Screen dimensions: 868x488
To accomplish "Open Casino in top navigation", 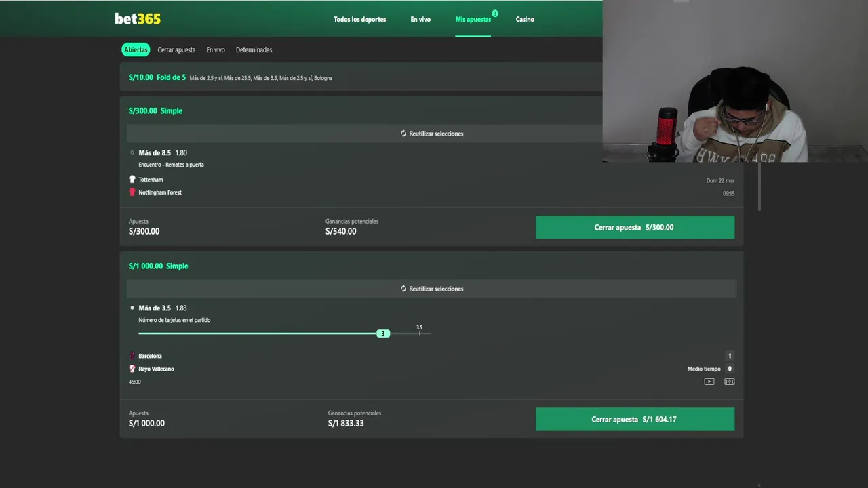I will pos(525,19).
